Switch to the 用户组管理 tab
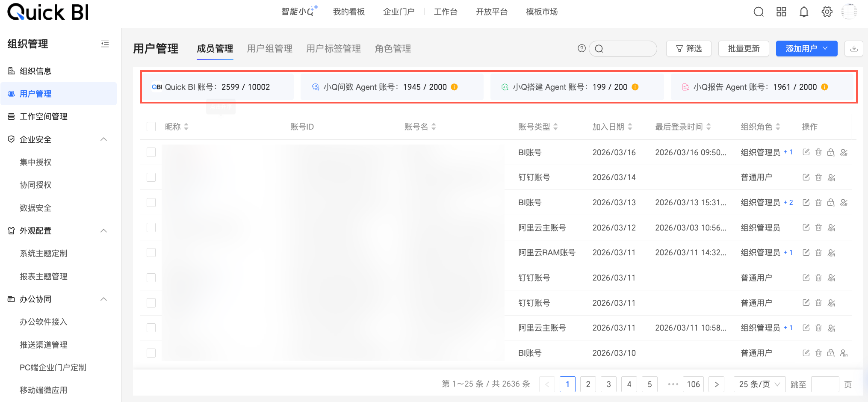 270,49
